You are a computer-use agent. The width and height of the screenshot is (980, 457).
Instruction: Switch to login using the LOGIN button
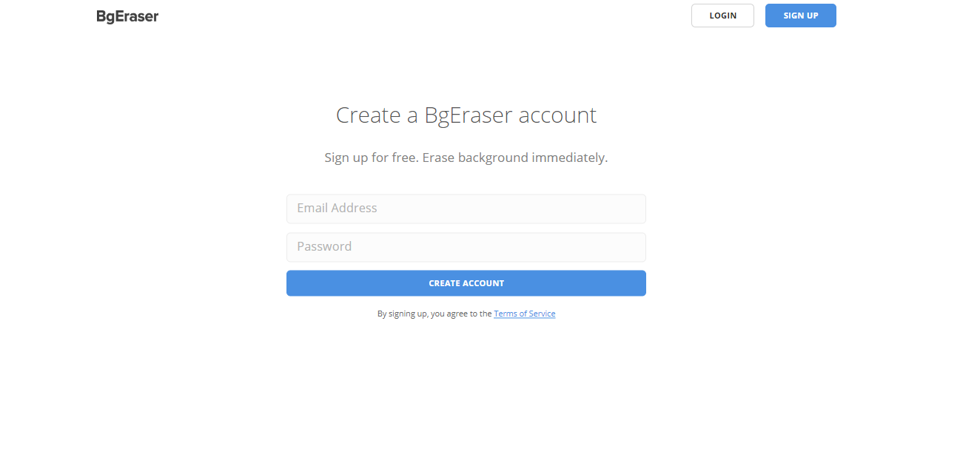click(722, 16)
